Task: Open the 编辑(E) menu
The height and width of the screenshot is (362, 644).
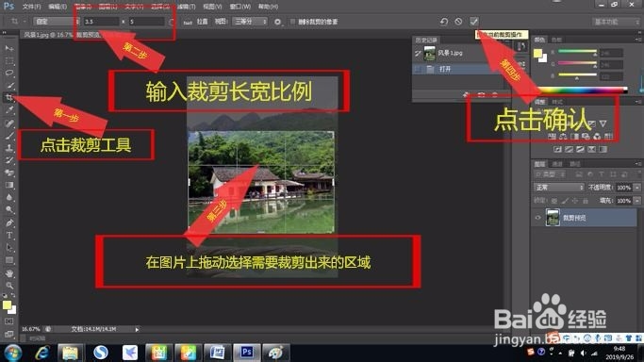Action: coord(58,7)
